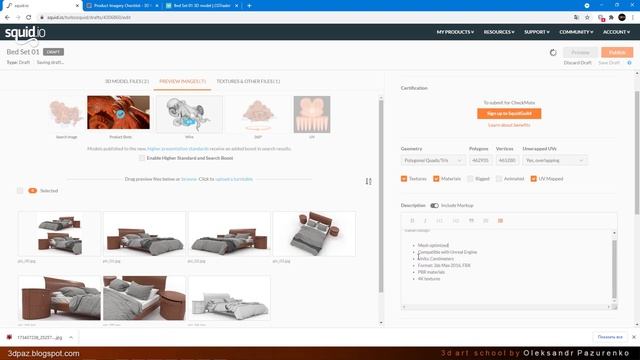Close the downloads bar

633,337
